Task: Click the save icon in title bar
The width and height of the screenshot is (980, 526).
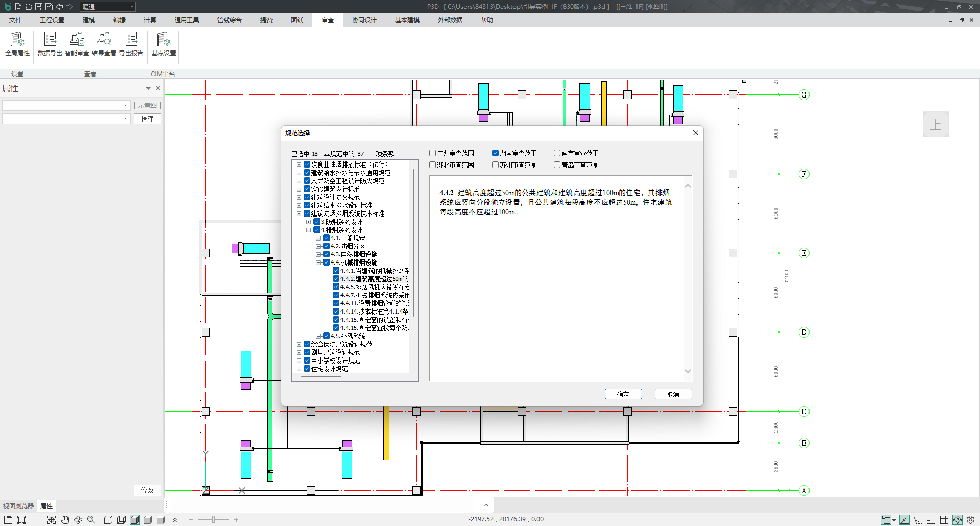Action: pos(39,7)
